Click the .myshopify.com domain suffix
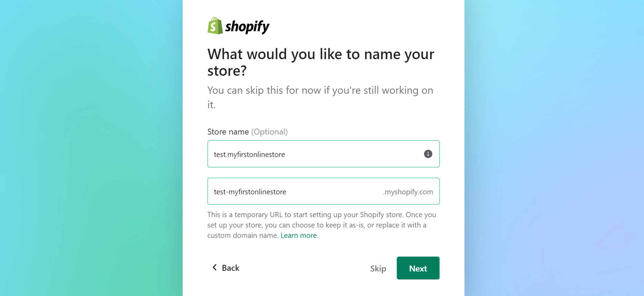Screen dimensions: 644x296 408,192
